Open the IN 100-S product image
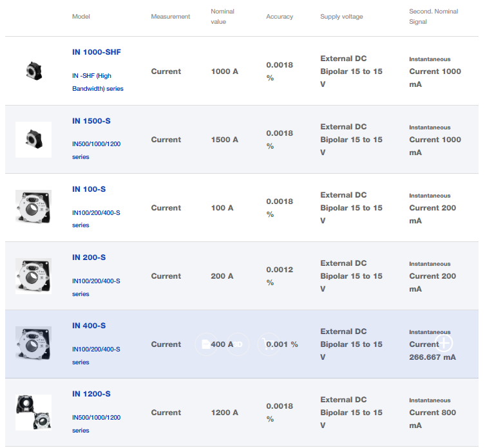485x448 pixels. 33,207
